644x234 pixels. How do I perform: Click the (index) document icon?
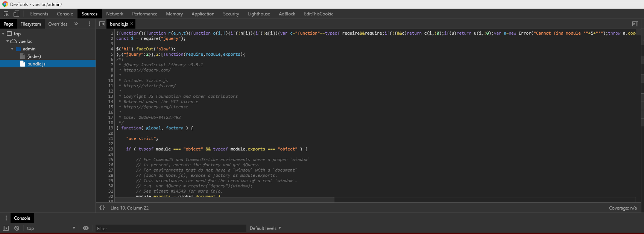[x=23, y=56]
